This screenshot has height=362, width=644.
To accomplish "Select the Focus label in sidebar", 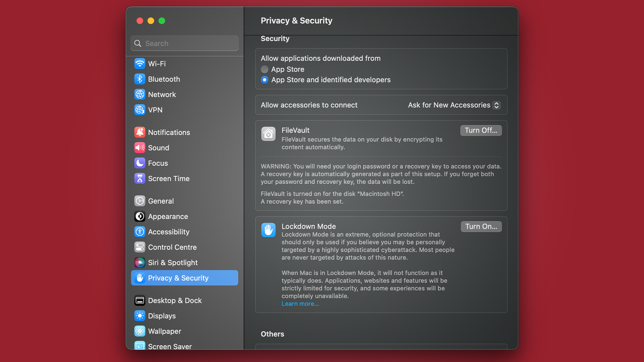I will click(158, 163).
